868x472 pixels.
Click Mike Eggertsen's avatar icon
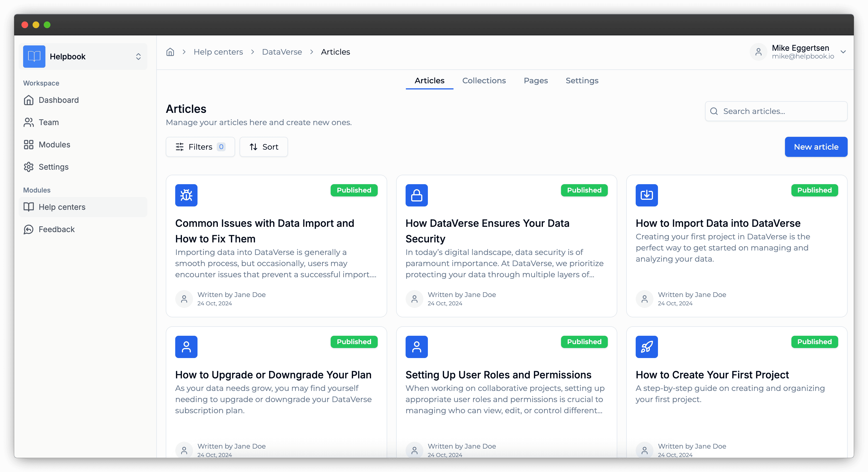[x=758, y=52]
